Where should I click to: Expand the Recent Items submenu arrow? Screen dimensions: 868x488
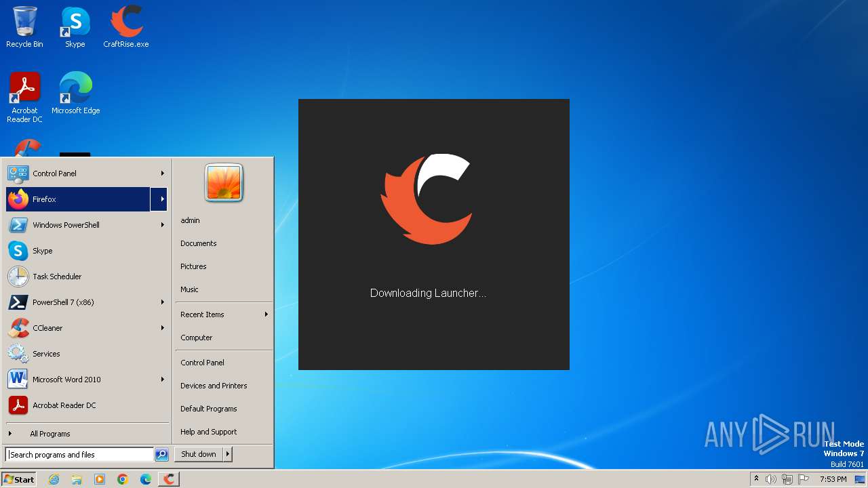point(267,314)
